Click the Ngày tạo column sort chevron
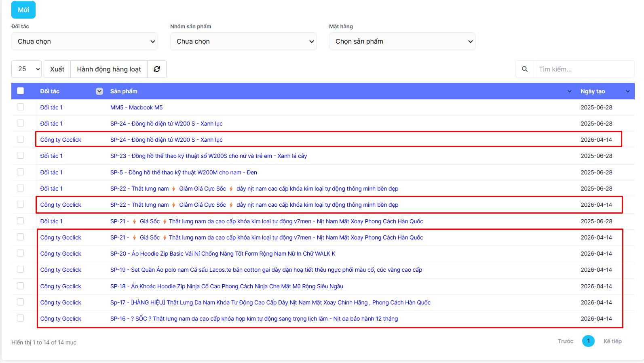This screenshot has width=644, height=363. click(628, 91)
